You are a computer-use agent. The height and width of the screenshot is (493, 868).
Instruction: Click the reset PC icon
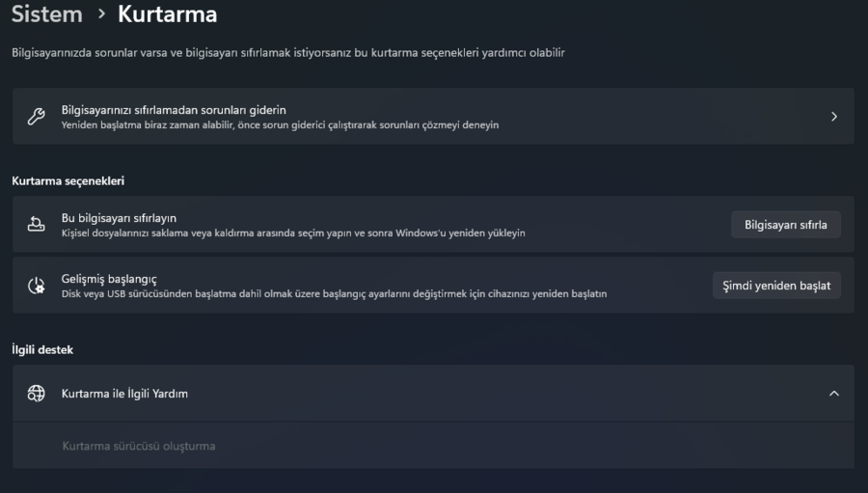[36, 225]
